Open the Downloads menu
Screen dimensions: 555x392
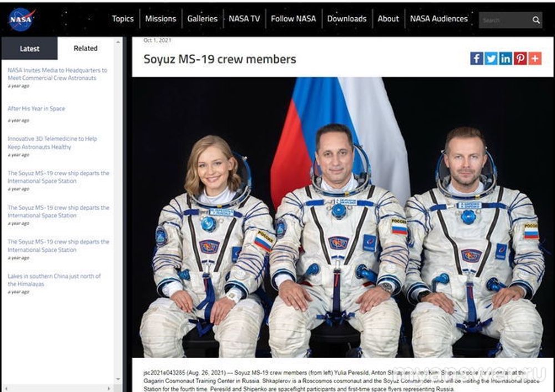346,19
